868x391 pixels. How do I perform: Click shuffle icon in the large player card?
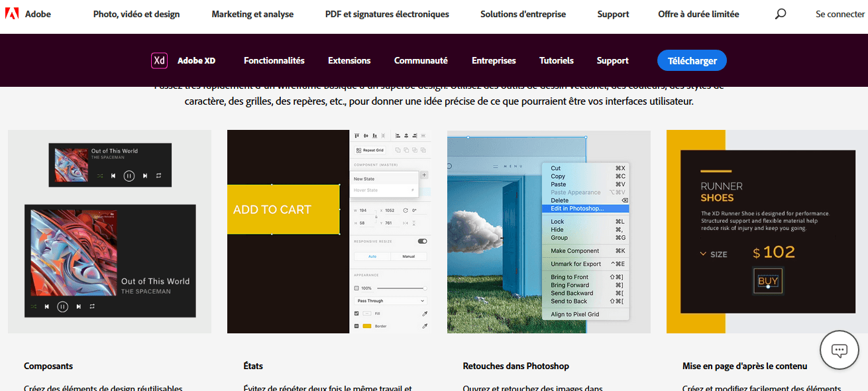[x=33, y=306]
